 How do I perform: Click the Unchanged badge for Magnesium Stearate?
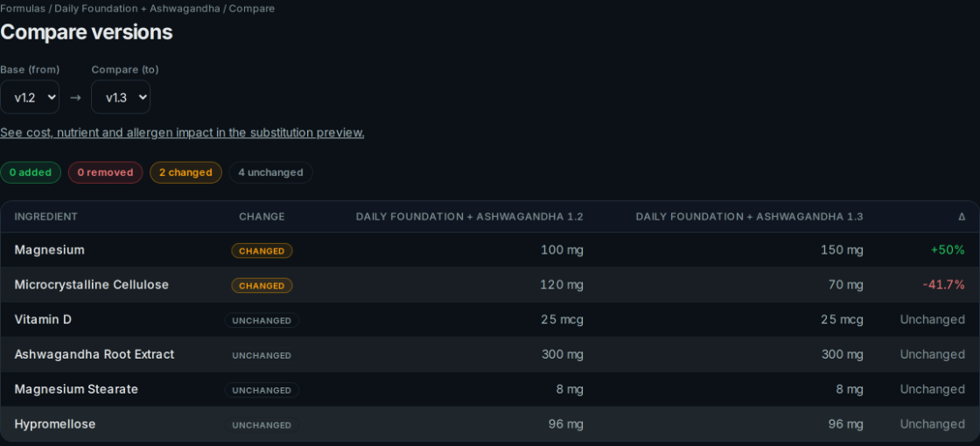pyautogui.click(x=262, y=390)
